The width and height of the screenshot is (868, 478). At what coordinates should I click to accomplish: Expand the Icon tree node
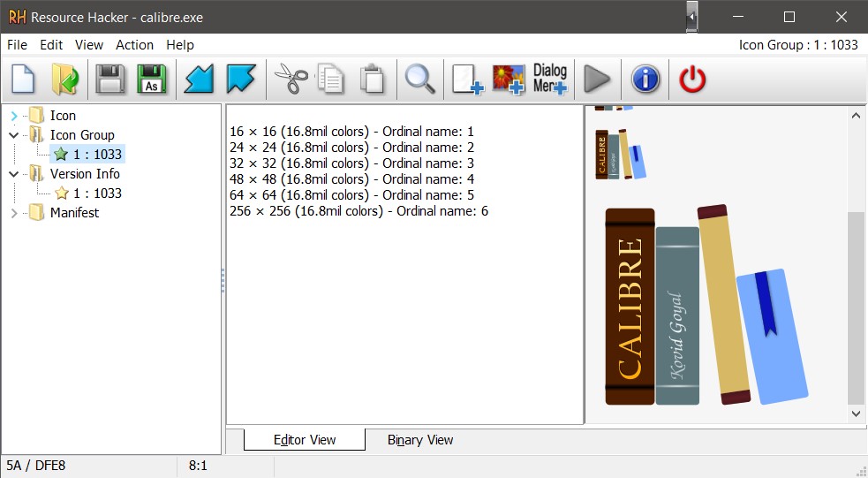coord(14,116)
